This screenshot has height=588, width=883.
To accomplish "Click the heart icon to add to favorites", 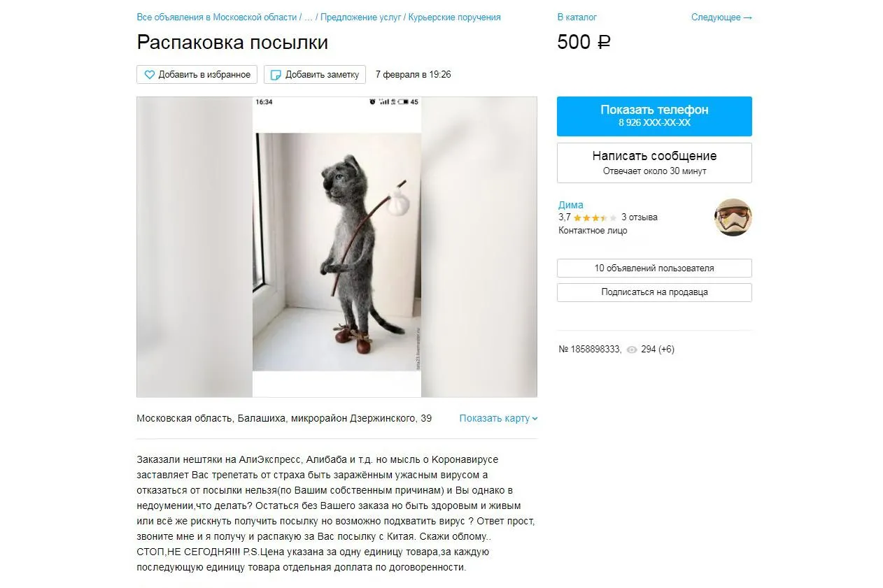I will tap(149, 75).
